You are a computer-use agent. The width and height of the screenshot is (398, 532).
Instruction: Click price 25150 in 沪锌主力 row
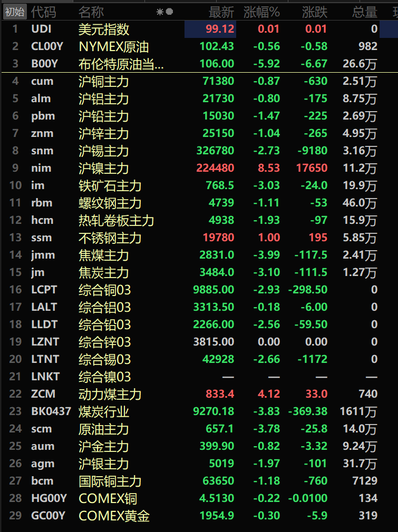[x=218, y=133]
